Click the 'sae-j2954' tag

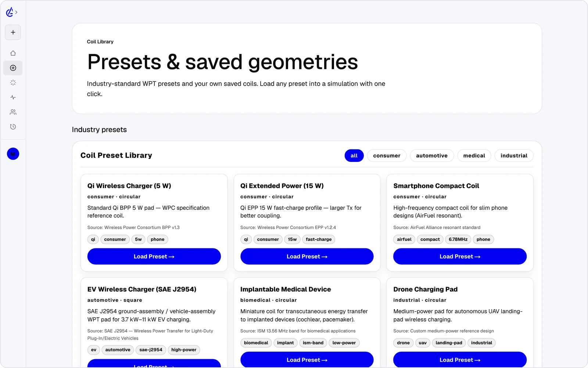tap(151, 350)
